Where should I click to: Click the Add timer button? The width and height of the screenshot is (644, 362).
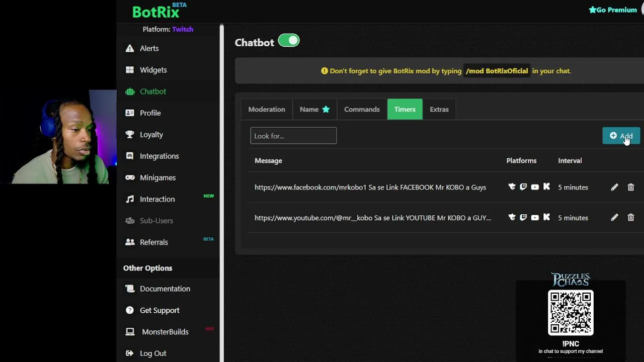tap(621, 136)
